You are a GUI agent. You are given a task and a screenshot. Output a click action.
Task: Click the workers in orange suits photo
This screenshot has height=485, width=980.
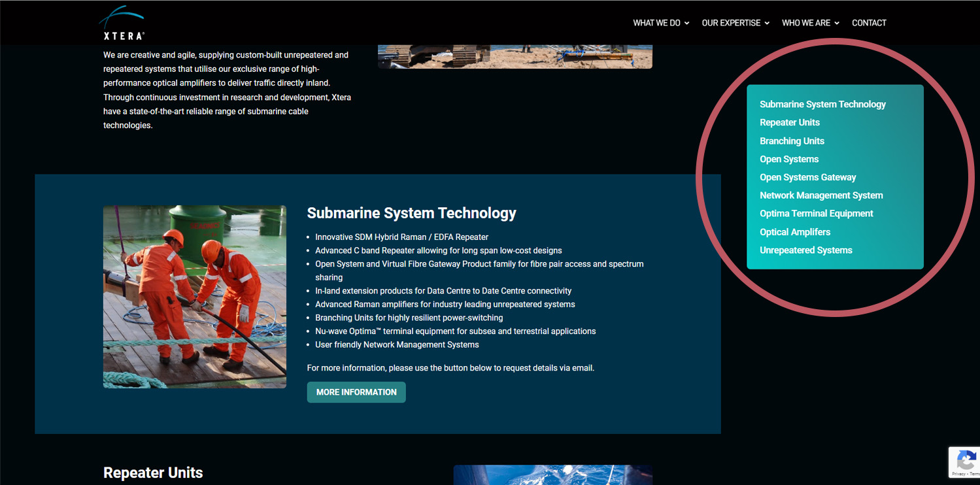pyautogui.click(x=195, y=297)
